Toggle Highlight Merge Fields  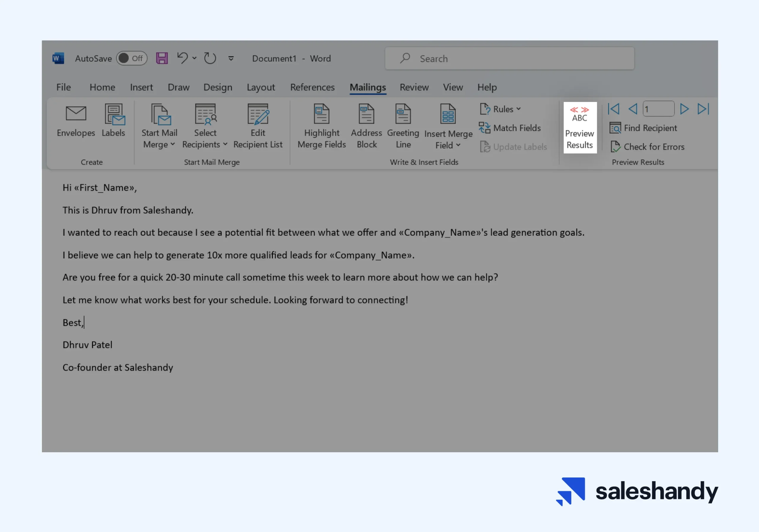[322, 126]
